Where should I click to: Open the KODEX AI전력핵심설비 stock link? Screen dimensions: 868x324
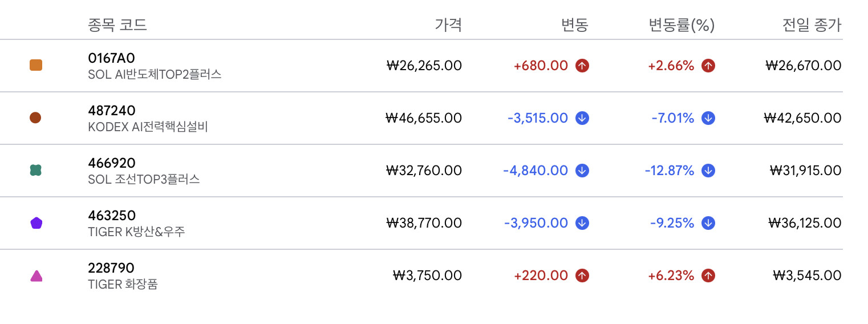(x=148, y=127)
